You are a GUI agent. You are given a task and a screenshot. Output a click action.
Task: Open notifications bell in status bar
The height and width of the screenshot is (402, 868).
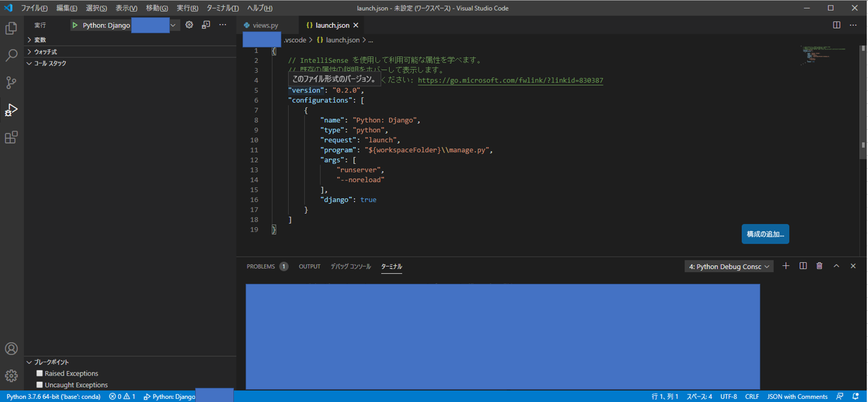[x=856, y=396]
